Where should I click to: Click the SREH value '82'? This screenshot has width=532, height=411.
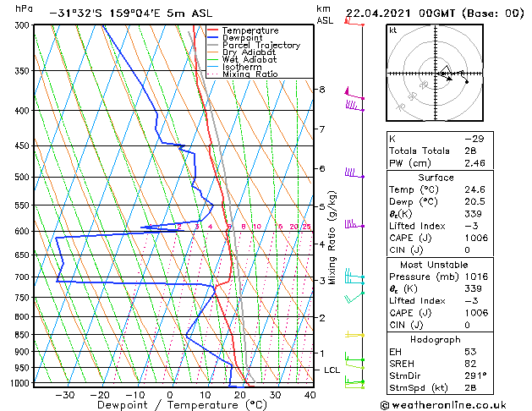tap(470, 364)
